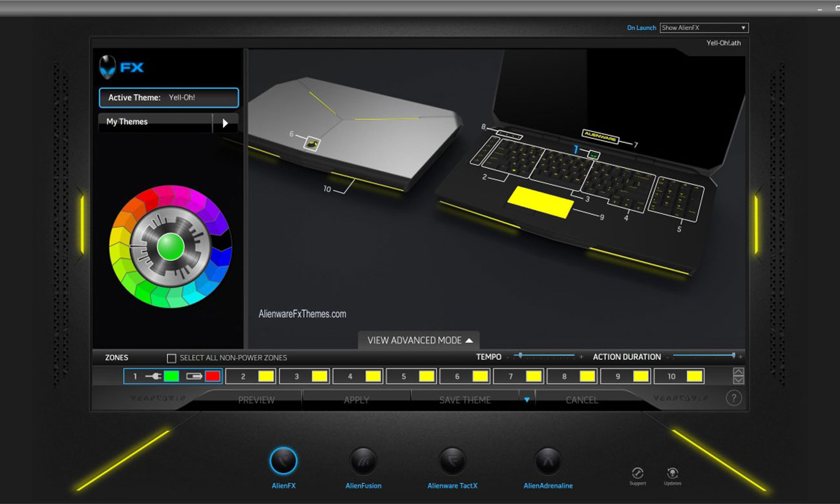840x504 pixels.
Task: Click the yellow touchpad zone 9
Action: coord(541,202)
